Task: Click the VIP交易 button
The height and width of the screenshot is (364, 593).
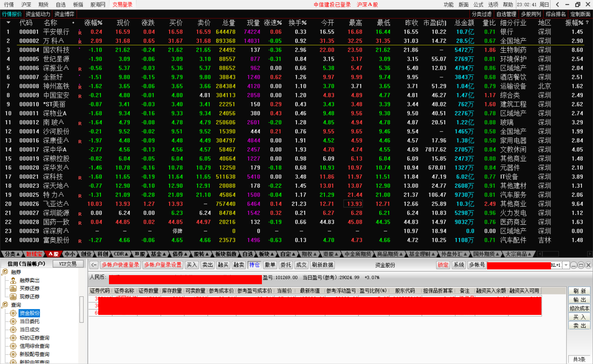Action: (68, 264)
